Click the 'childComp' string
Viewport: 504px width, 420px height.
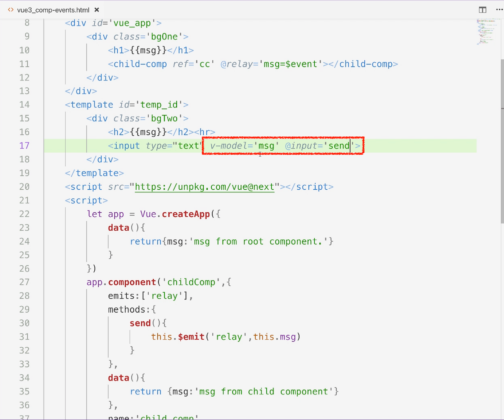[191, 282]
